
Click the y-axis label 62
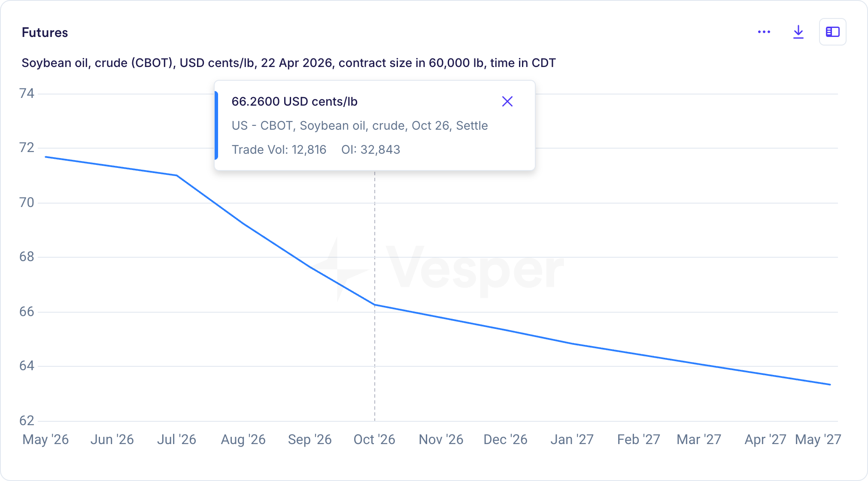[27, 421]
